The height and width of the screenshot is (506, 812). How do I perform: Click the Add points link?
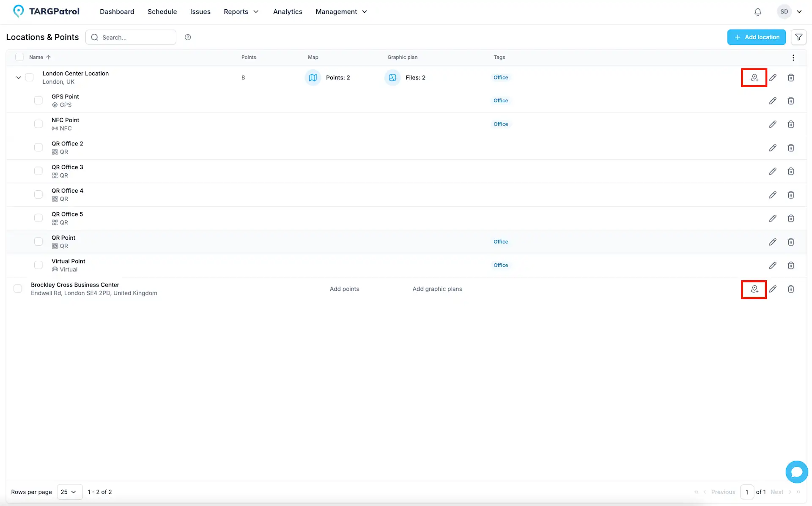[x=344, y=289]
